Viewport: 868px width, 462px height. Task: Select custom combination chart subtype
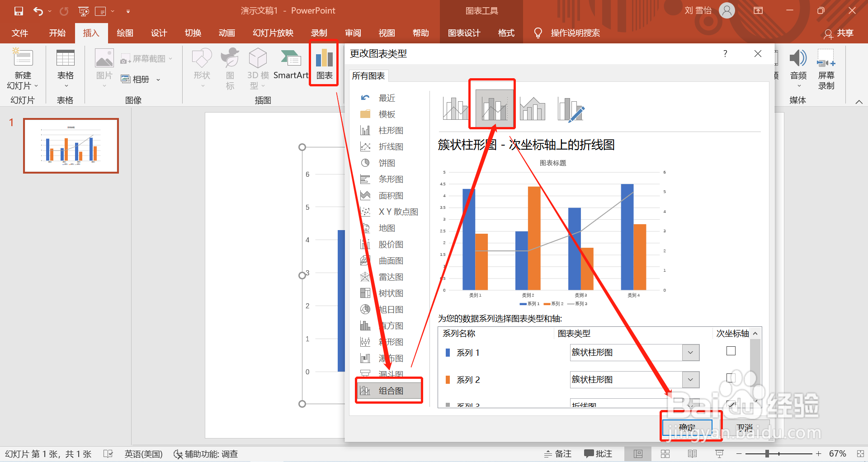tap(571, 109)
